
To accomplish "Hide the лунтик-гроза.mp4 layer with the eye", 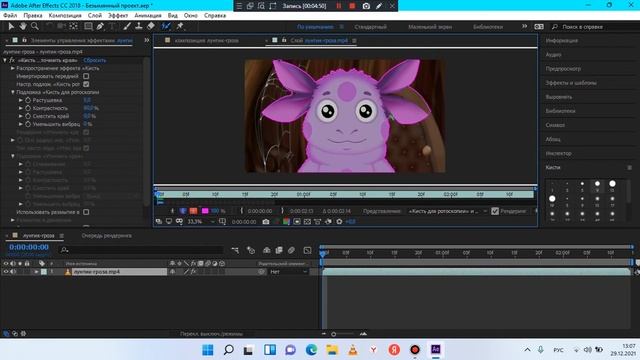I will [x=6, y=271].
